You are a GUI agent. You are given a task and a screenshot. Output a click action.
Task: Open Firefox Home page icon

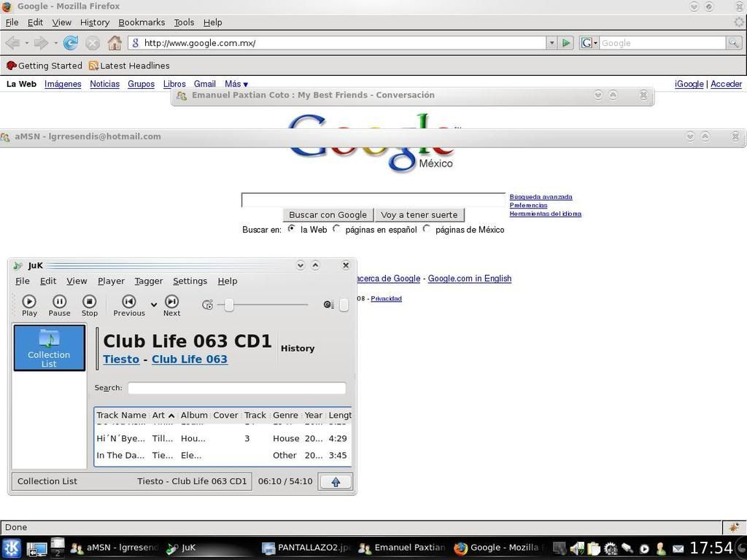tap(115, 43)
